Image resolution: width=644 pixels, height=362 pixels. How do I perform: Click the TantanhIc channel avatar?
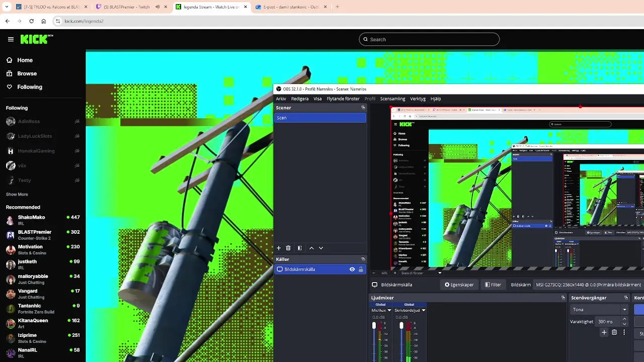coord(11,308)
